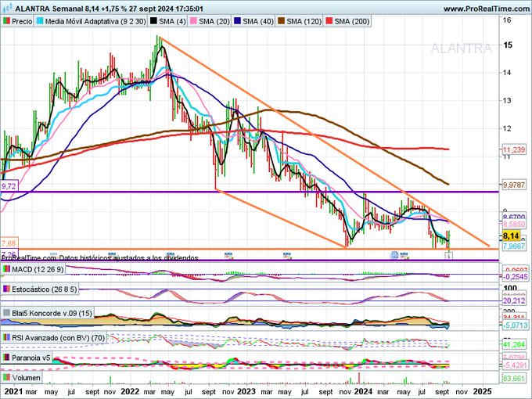Click the Koncorde value -5,0713 tag
The height and width of the screenshot is (399, 532).
pyautogui.click(x=516, y=325)
